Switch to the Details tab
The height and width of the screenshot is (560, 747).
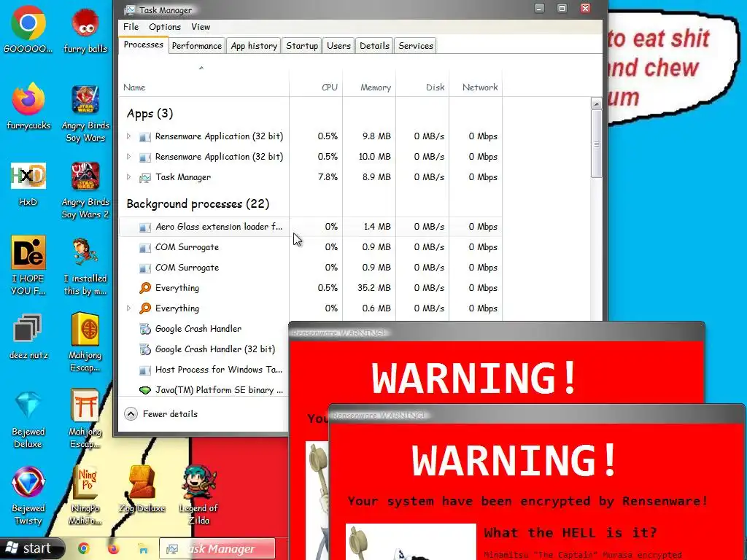(374, 46)
